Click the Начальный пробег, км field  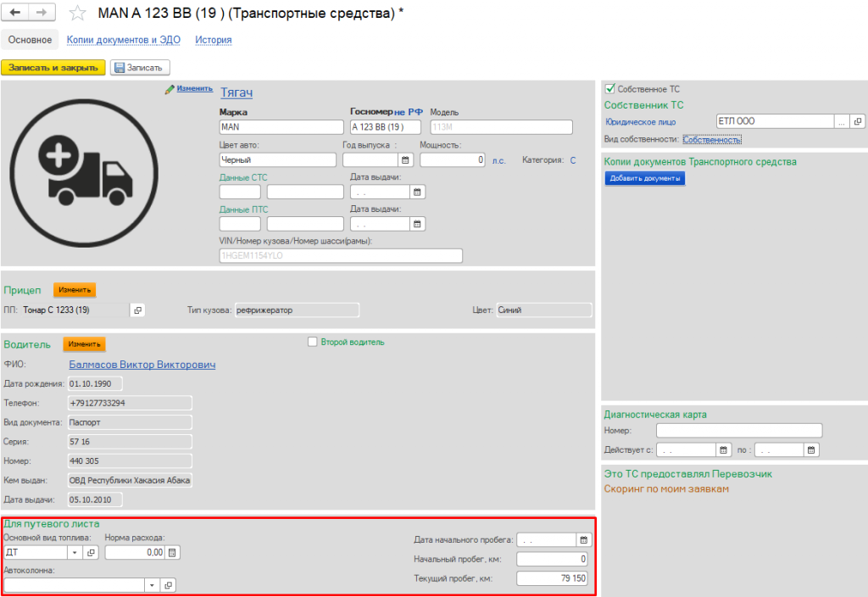552,560
